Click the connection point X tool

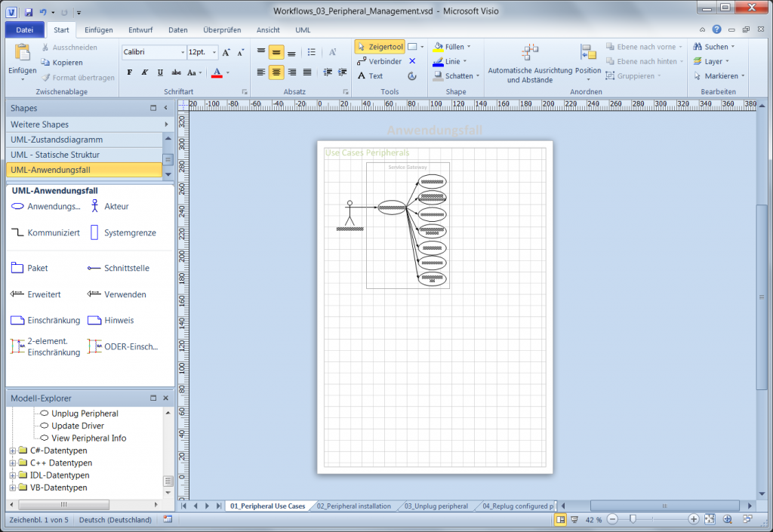click(x=413, y=61)
